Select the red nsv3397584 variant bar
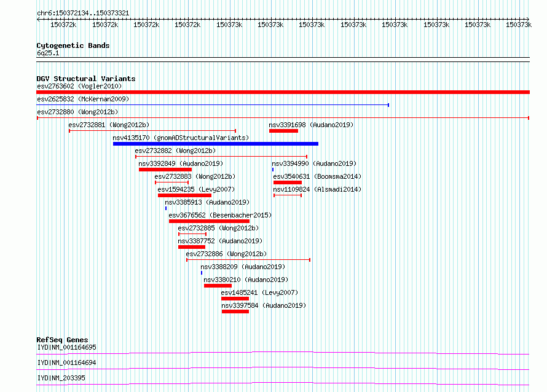 (235, 312)
